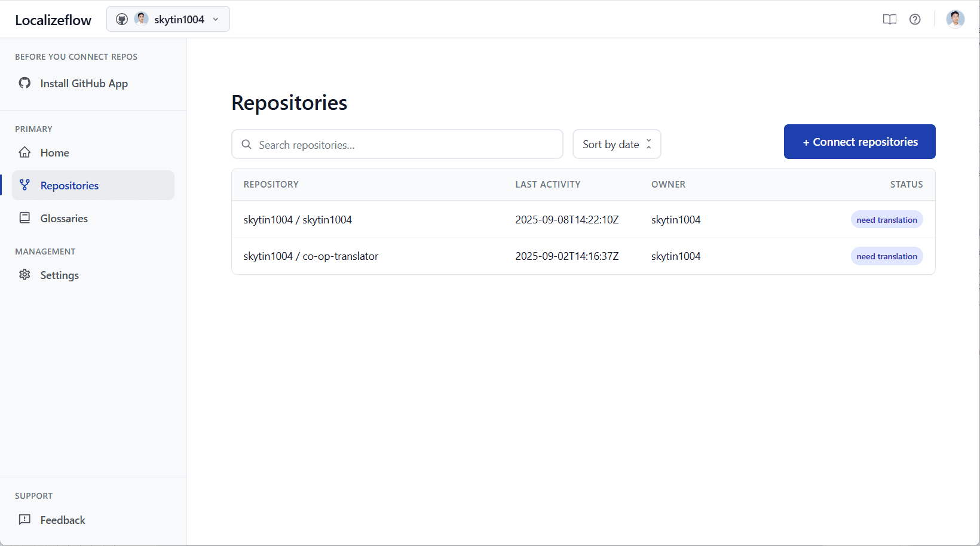This screenshot has height=546, width=980.
Task: Open the Settings menu item
Action: click(x=59, y=275)
